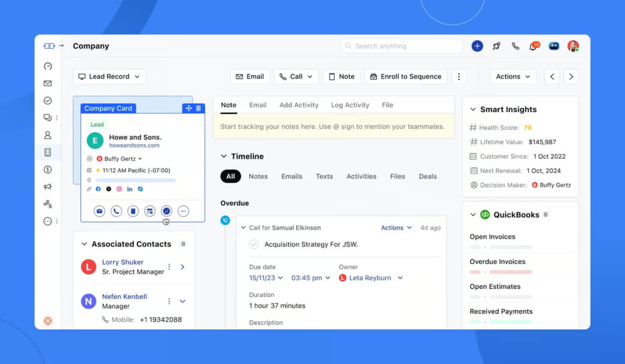Click the round email icon on Company Card

[x=99, y=211]
